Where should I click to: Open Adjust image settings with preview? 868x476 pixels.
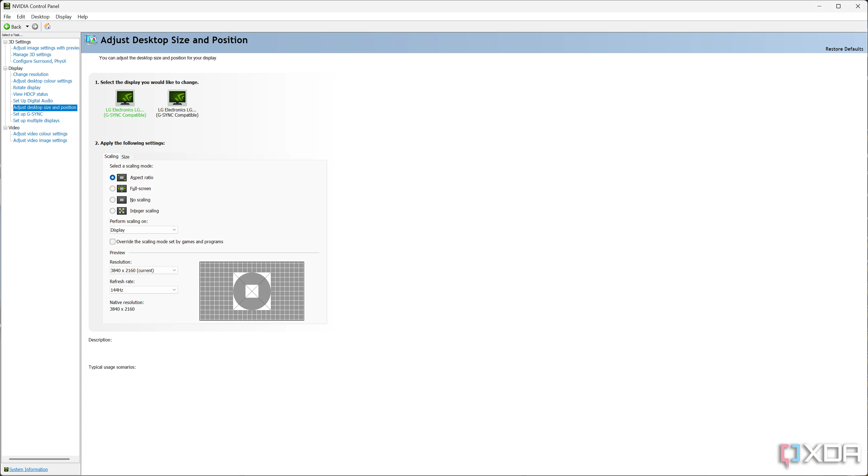[x=46, y=48]
